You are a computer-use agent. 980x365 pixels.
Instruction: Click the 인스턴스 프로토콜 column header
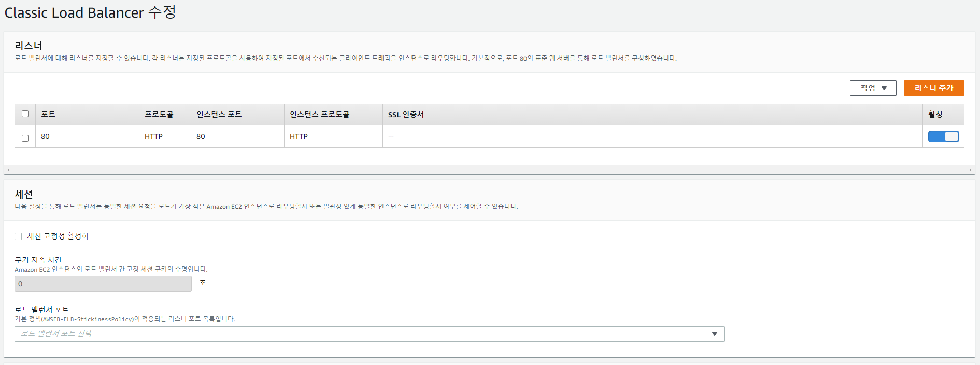click(x=319, y=115)
